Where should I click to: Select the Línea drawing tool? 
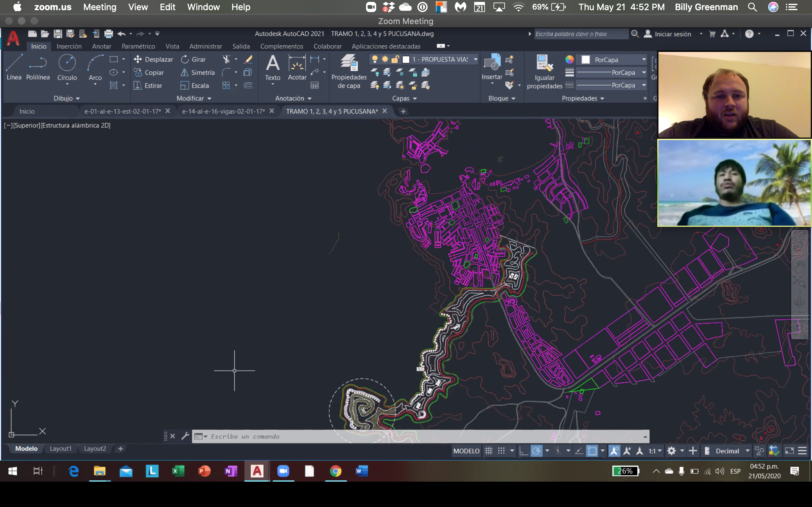click(x=14, y=67)
